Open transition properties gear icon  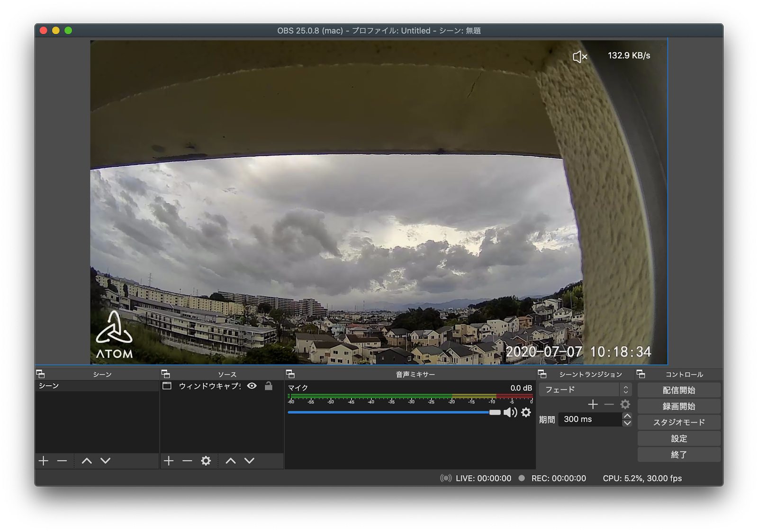(625, 404)
